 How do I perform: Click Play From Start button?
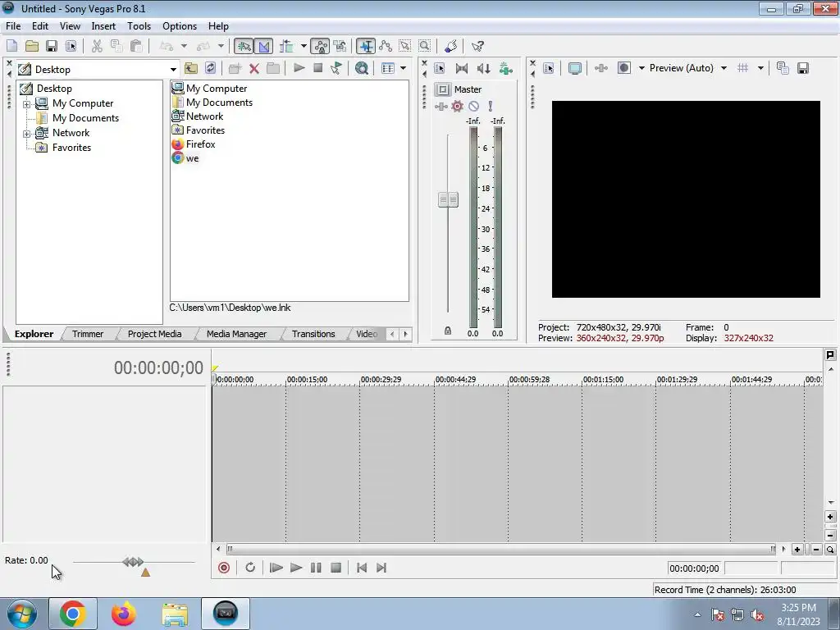[276, 568]
